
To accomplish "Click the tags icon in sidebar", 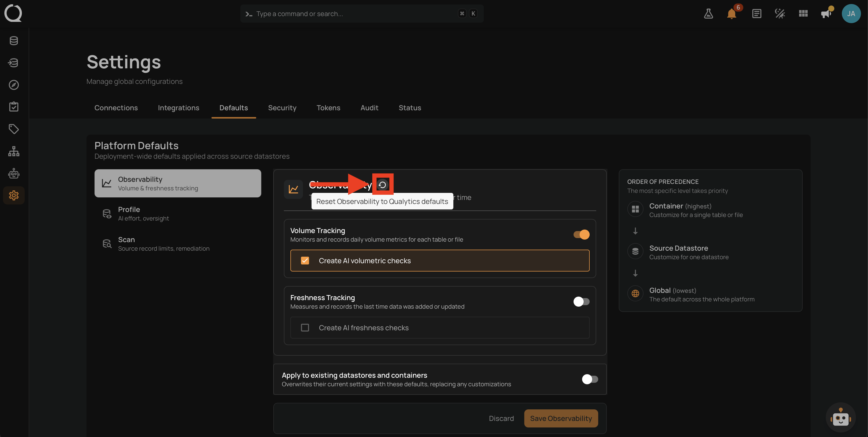I will 14,129.
